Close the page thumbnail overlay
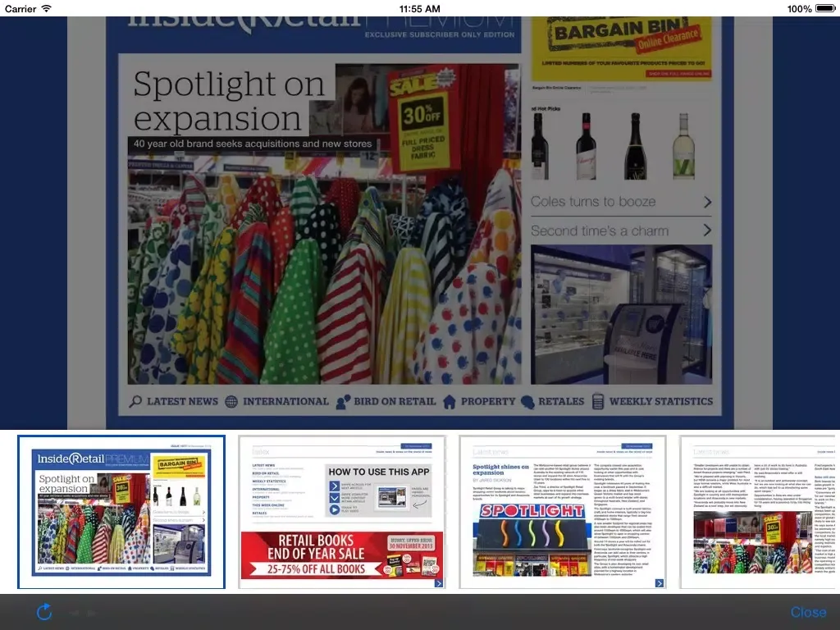The width and height of the screenshot is (840, 630). coord(808,612)
